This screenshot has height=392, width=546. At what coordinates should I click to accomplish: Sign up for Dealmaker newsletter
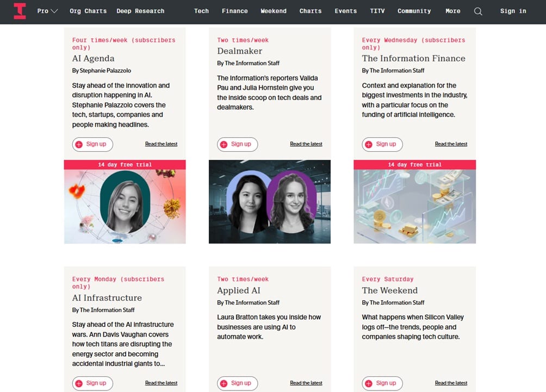237,144
